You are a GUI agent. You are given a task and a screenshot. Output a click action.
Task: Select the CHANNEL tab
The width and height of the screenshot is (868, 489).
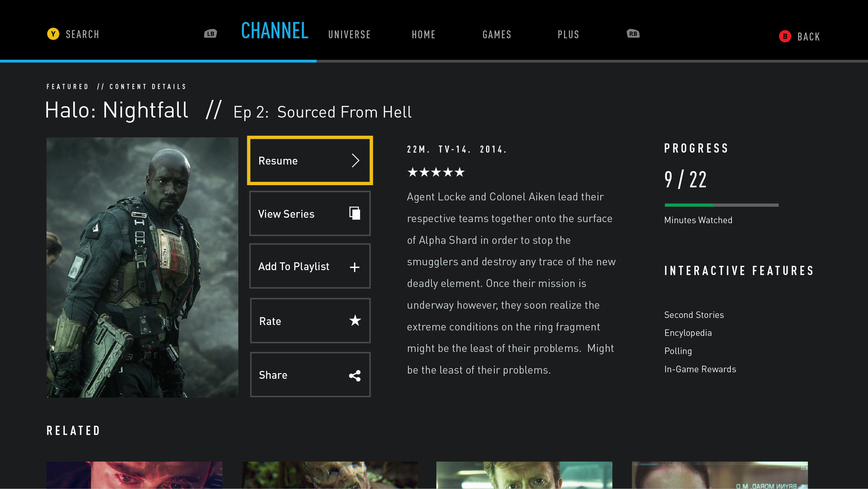[x=275, y=31]
